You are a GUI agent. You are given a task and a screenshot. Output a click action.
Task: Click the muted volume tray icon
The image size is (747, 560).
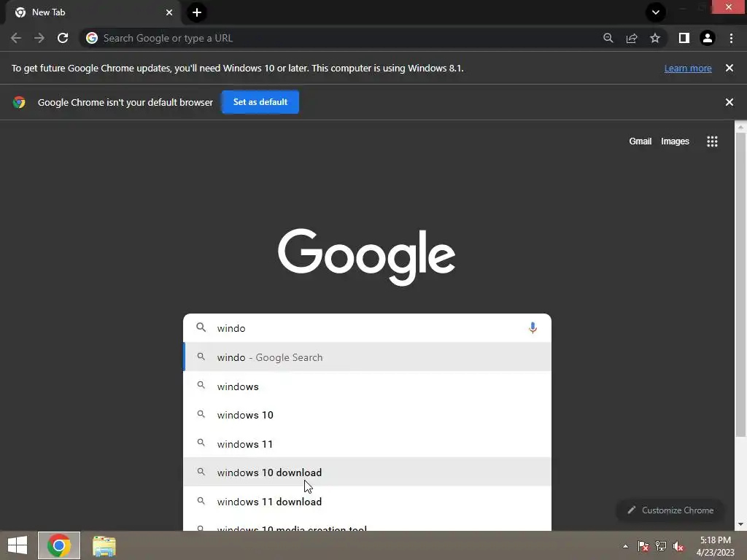(x=678, y=546)
